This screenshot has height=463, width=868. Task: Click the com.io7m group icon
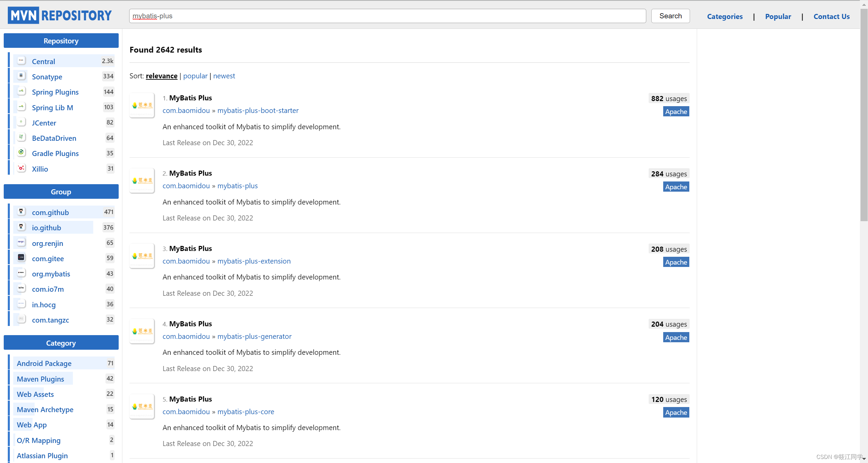coord(21,288)
